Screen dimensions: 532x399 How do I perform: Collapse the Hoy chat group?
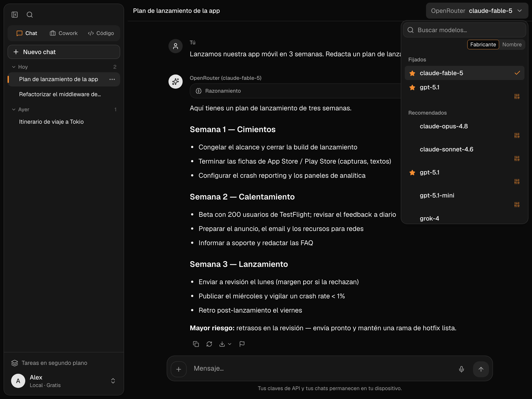(14, 67)
